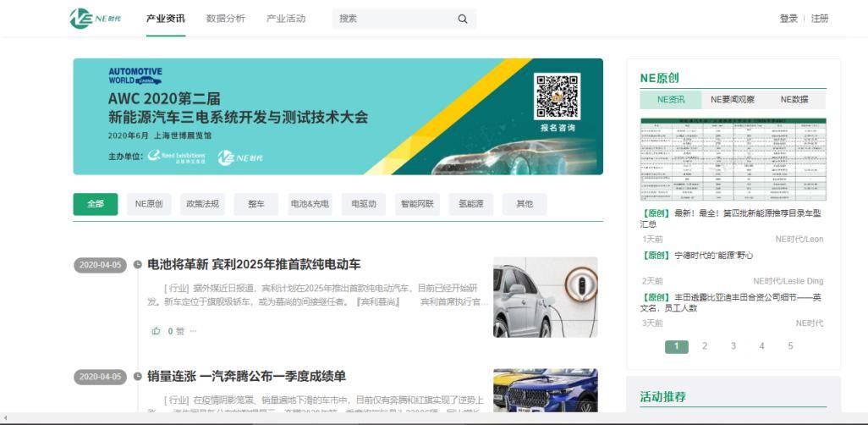Go to page 3 in NE原创 pagination

click(x=733, y=346)
